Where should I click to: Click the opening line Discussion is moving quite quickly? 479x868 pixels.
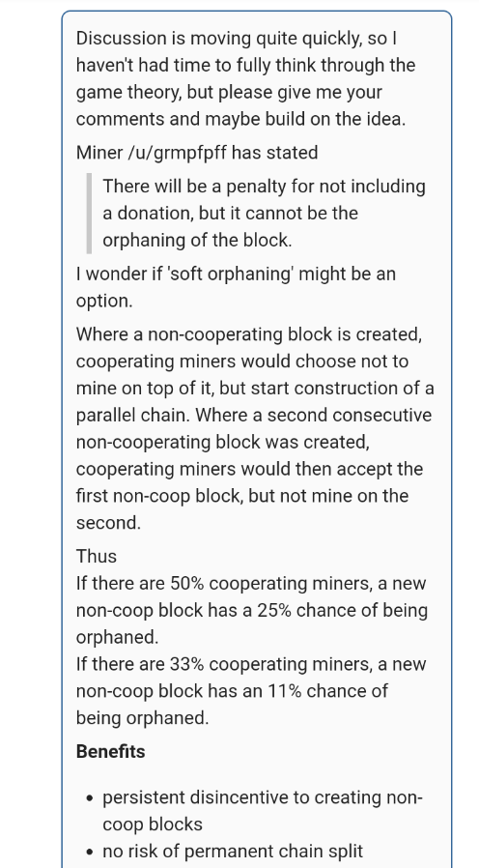237,39
